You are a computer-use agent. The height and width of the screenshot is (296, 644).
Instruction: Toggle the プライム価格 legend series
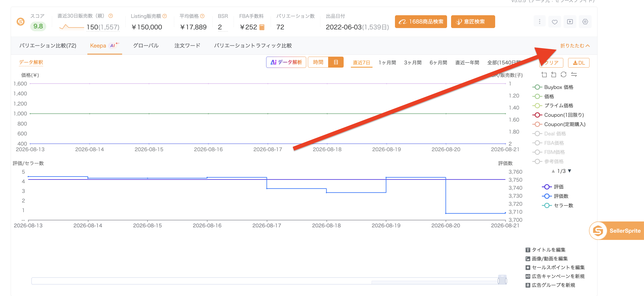click(x=553, y=106)
